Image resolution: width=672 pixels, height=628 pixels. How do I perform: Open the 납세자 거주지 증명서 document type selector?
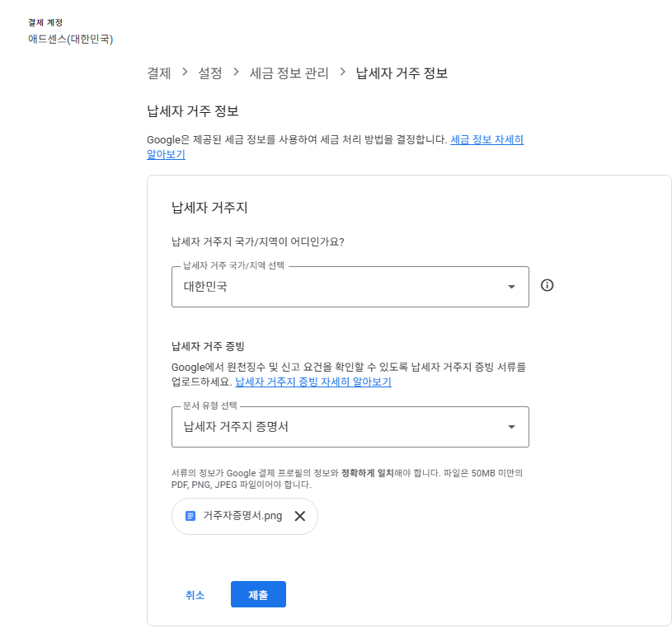click(346, 427)
